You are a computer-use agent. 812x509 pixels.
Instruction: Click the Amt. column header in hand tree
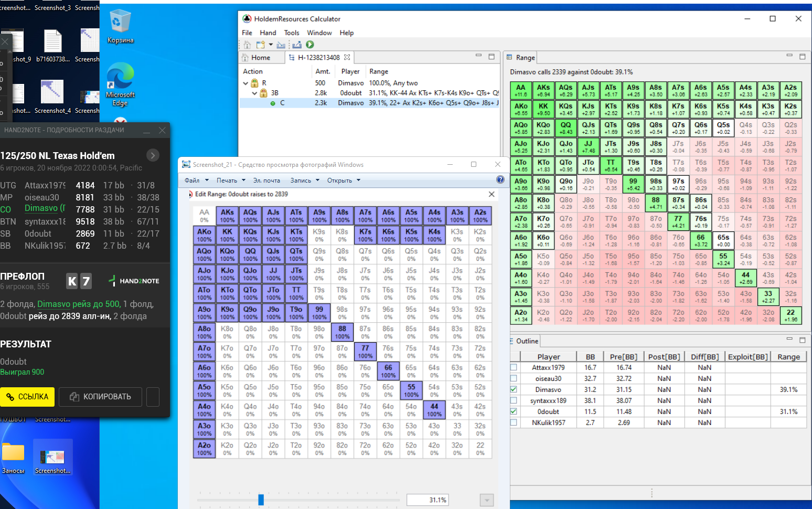(323, 71)
